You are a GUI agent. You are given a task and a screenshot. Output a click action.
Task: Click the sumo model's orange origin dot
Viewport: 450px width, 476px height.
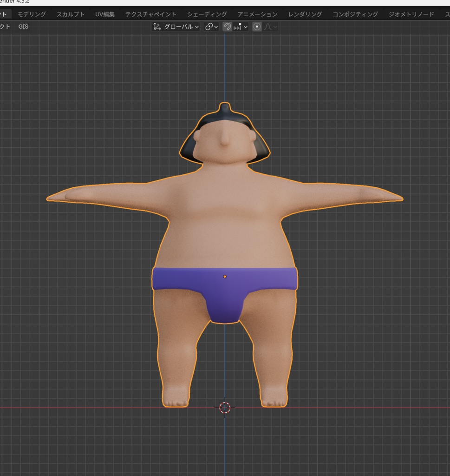click(225, 277)
